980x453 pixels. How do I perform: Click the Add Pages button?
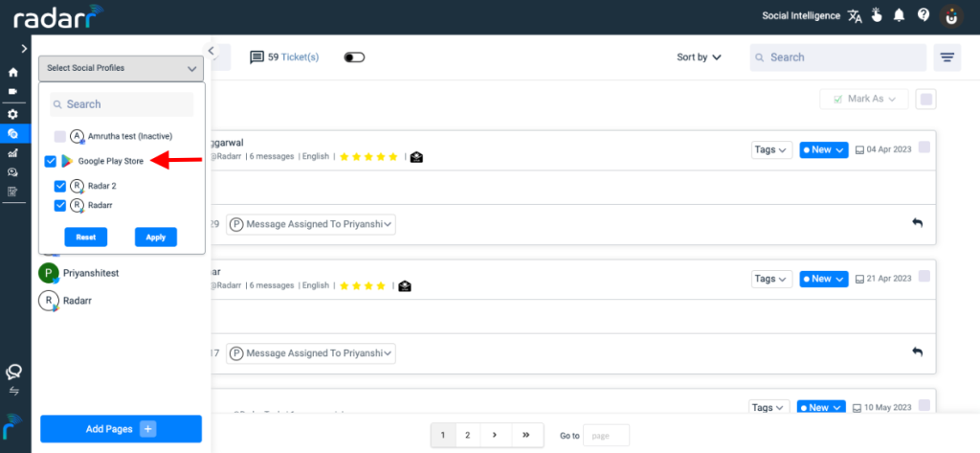coord(122,429)
